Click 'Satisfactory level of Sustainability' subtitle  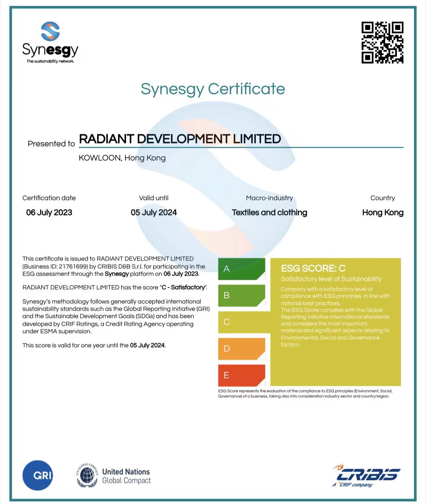331,279
